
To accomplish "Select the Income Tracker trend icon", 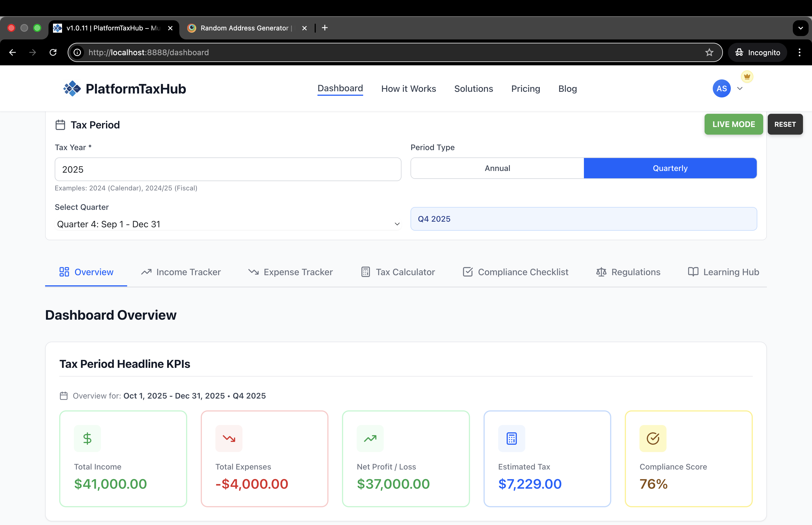I will 146,272.
